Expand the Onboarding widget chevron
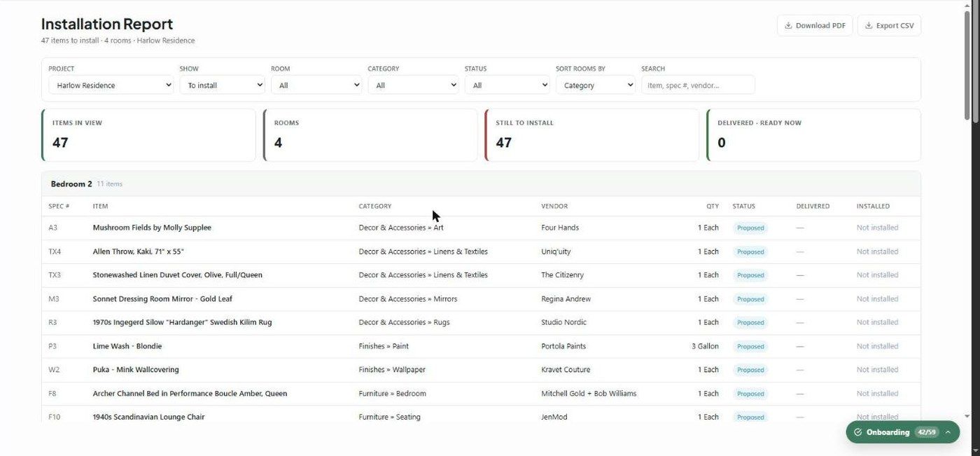The width and height of the screenshot is (980, 456). point(948,432)
